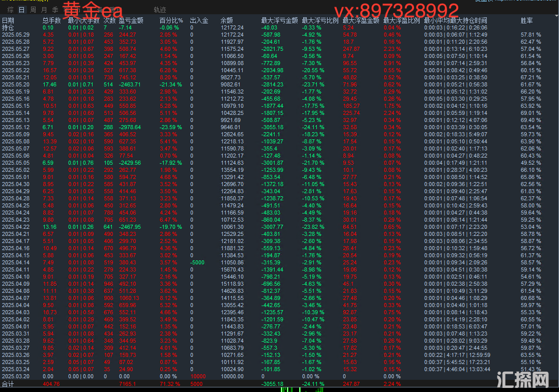This screenshot has height=392, width=559.
Task: Click holding time 0:00:22 | 4:17:17 | 12:59:59
Action: click(x=457, y=355)
